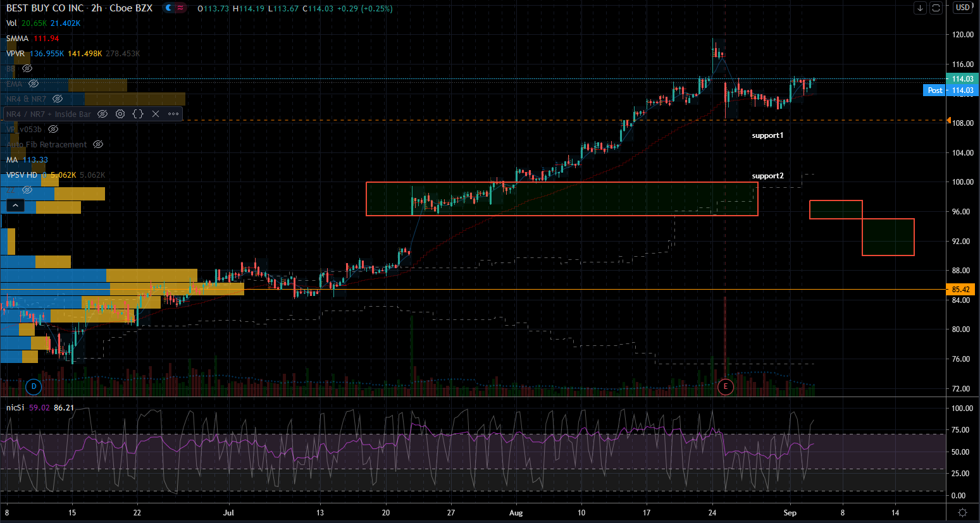The width and height of the screenshot is (980, 523).
Task: Remove the NR4 / NR7 + Inside Bar indicator
Action: (x=156, y=114)
